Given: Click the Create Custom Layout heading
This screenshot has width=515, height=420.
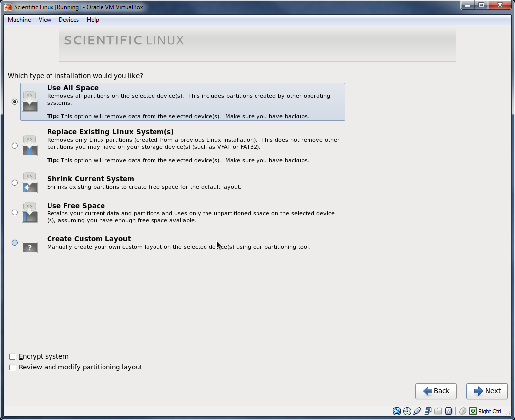Looking at the screenshot, I should click(89, 239).
